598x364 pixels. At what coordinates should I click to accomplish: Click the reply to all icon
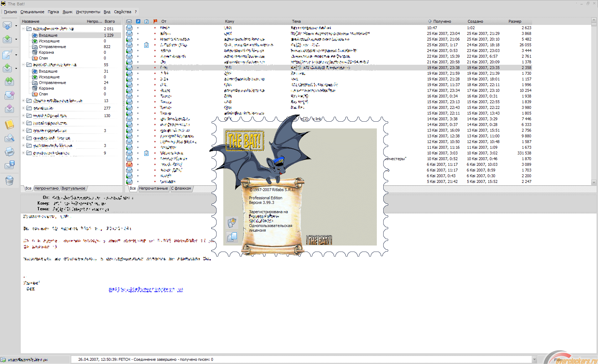click(9, 81)
